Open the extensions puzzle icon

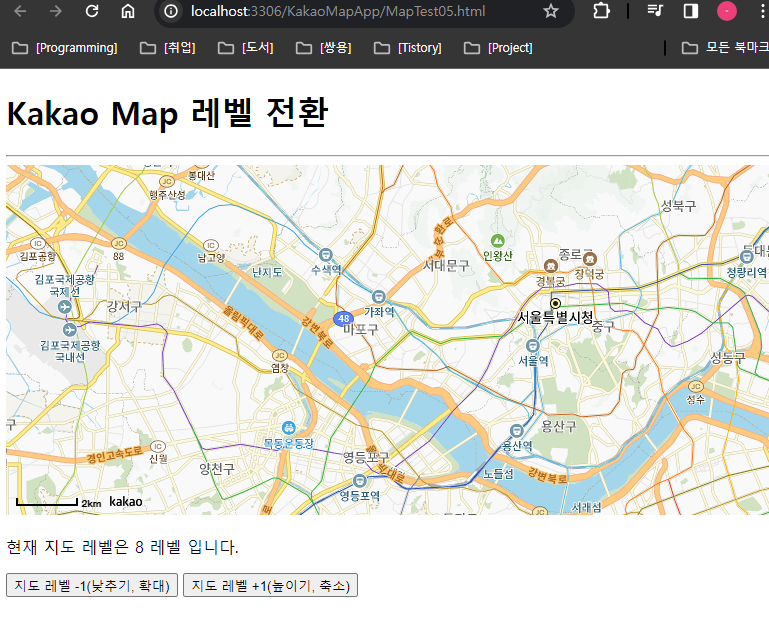[601, 11]
